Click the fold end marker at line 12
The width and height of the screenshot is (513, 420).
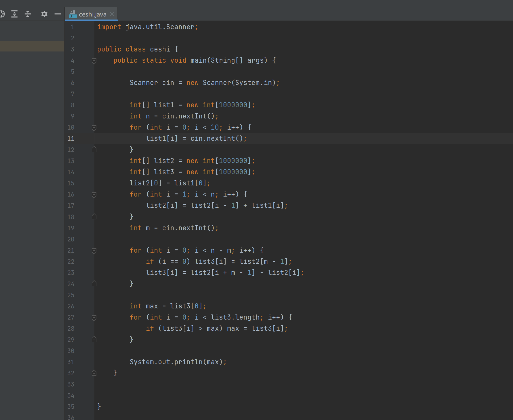click(94, 150)
